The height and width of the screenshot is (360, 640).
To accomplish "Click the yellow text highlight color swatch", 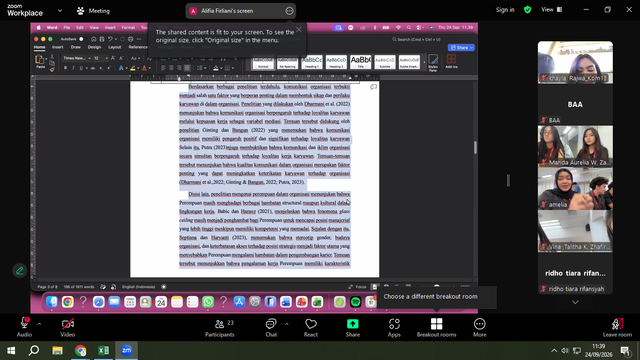I will (133, 68).
